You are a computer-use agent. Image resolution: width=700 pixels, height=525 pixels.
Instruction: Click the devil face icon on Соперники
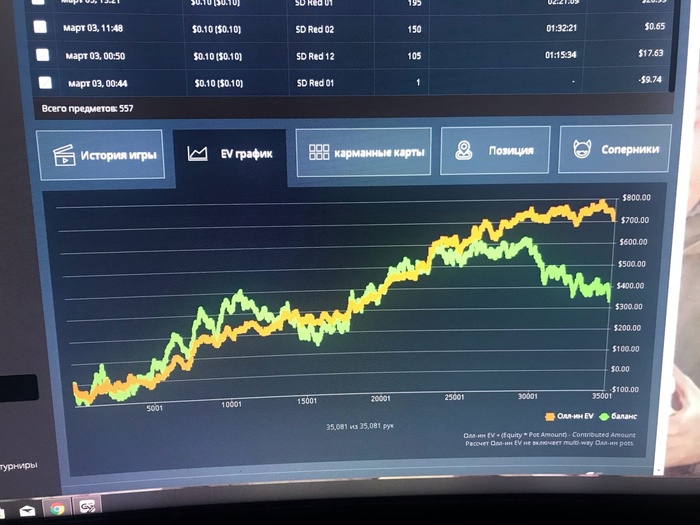tap(582, 149)
